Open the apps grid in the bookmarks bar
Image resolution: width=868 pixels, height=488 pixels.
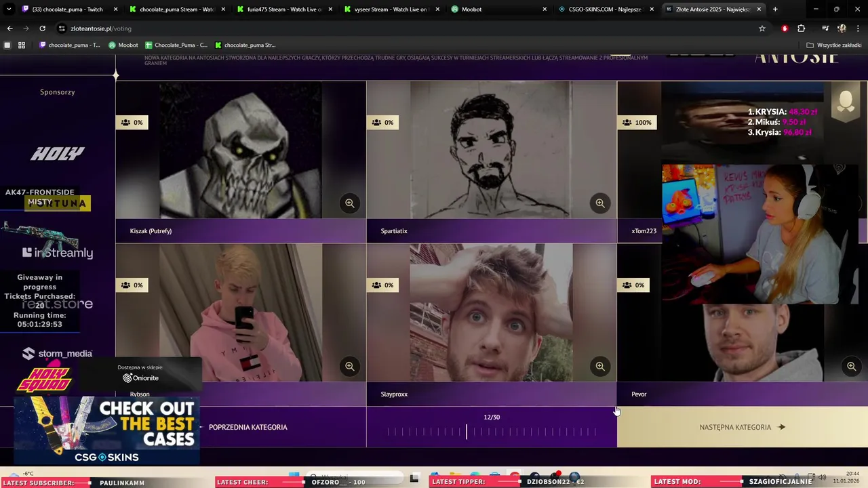click(x=22, y=45)
